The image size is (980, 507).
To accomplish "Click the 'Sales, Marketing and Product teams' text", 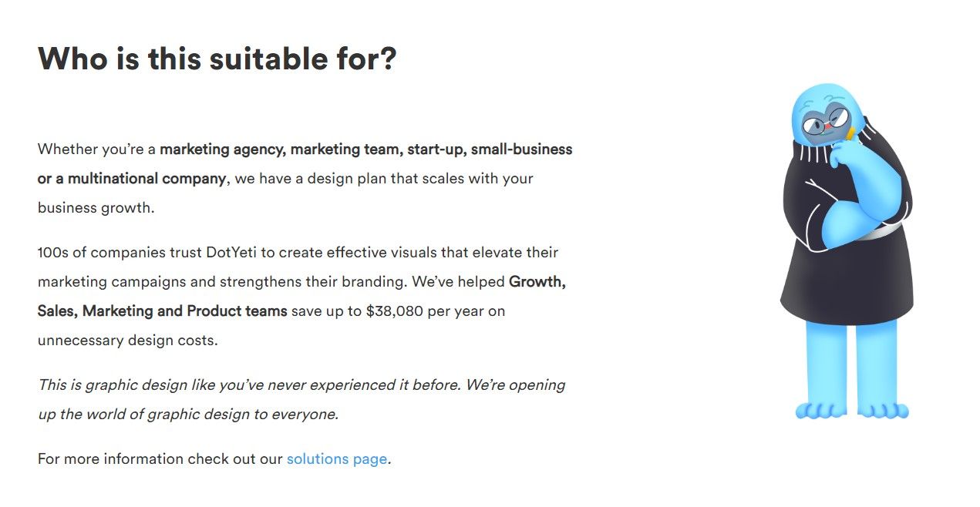I will [x=163, y=311].
